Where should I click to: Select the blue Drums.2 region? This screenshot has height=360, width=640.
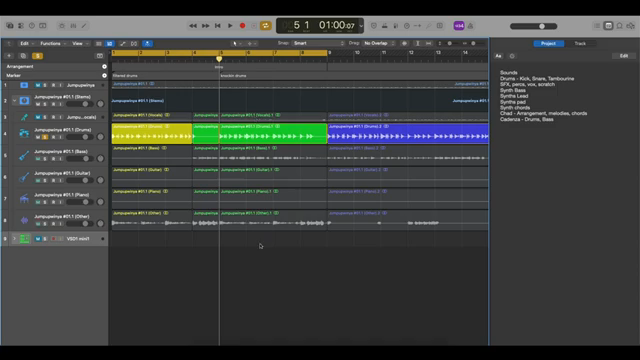[408, 133]
